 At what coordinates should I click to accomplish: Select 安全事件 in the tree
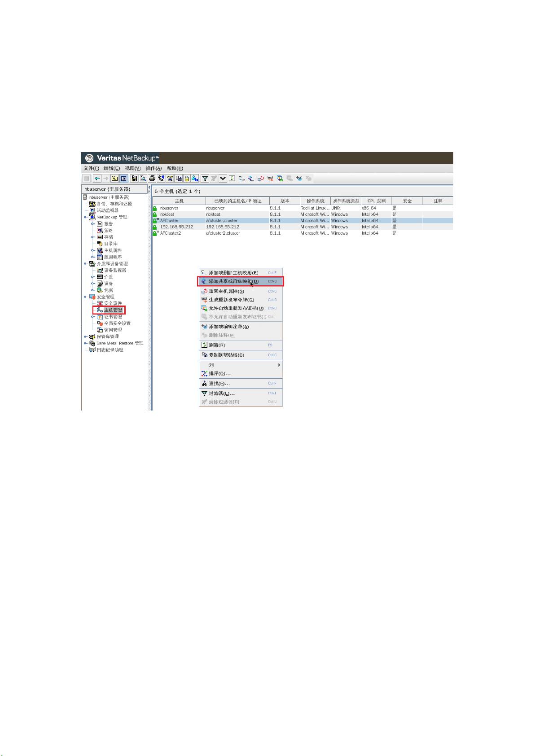pyautogui.click(x=113, y=303)
